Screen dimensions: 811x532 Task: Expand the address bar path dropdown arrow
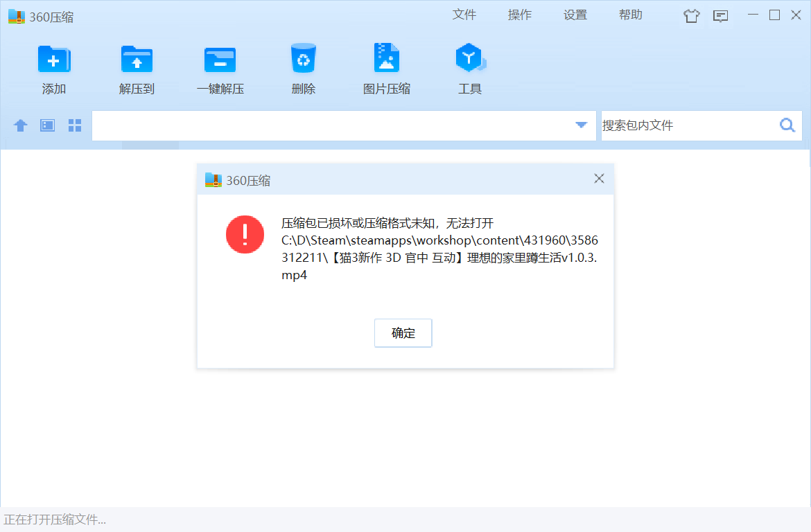point(581,125)
